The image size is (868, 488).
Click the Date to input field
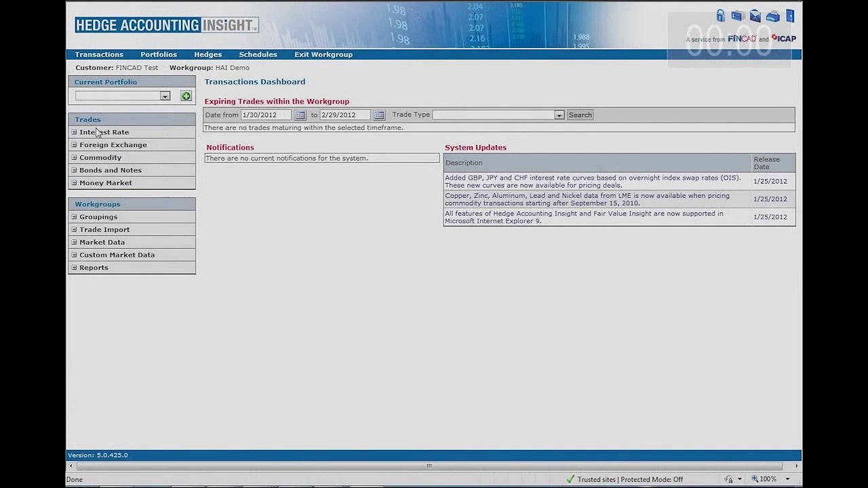[x=346, y=115]
